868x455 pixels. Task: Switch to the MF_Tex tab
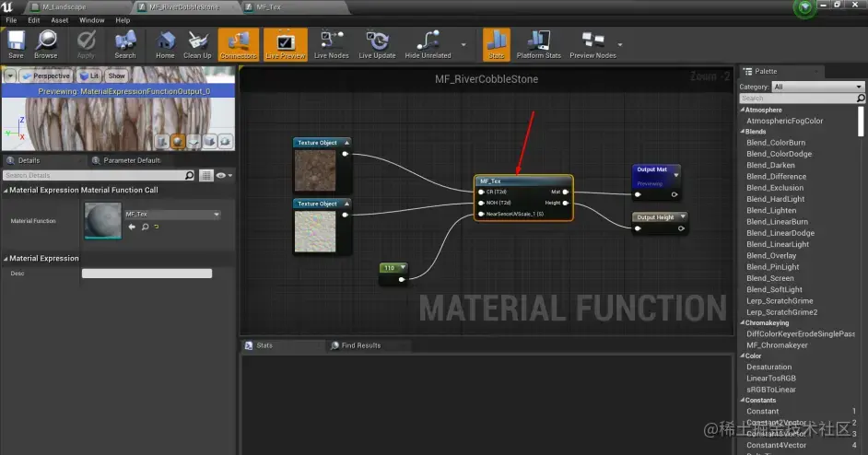point(268,7)
